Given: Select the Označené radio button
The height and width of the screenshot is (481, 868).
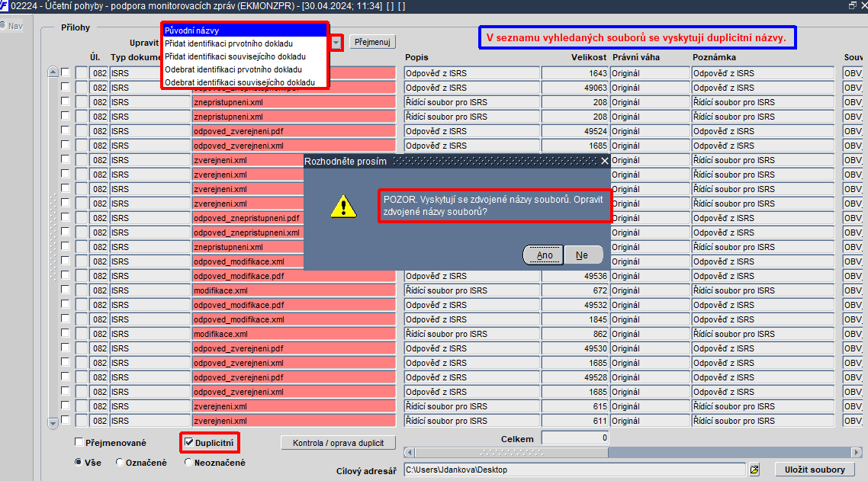Looking at the screenshot, I should pyautogui.click(x=120, y=462).
